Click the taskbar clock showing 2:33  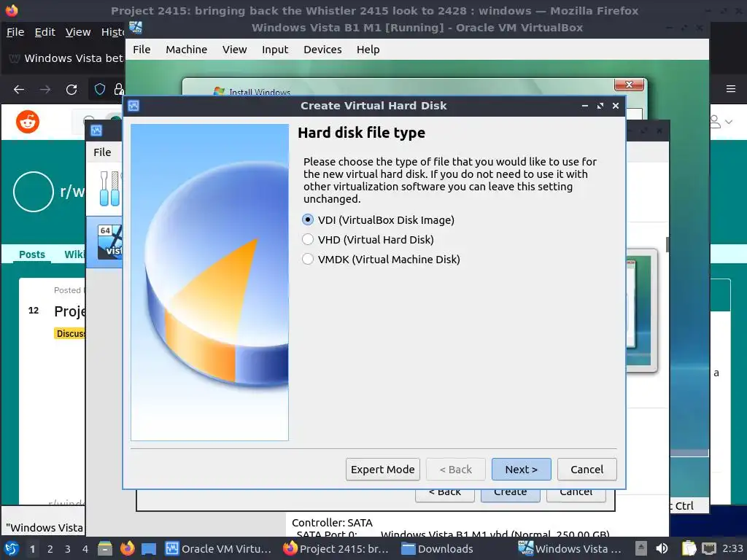(x=732, y=548)
